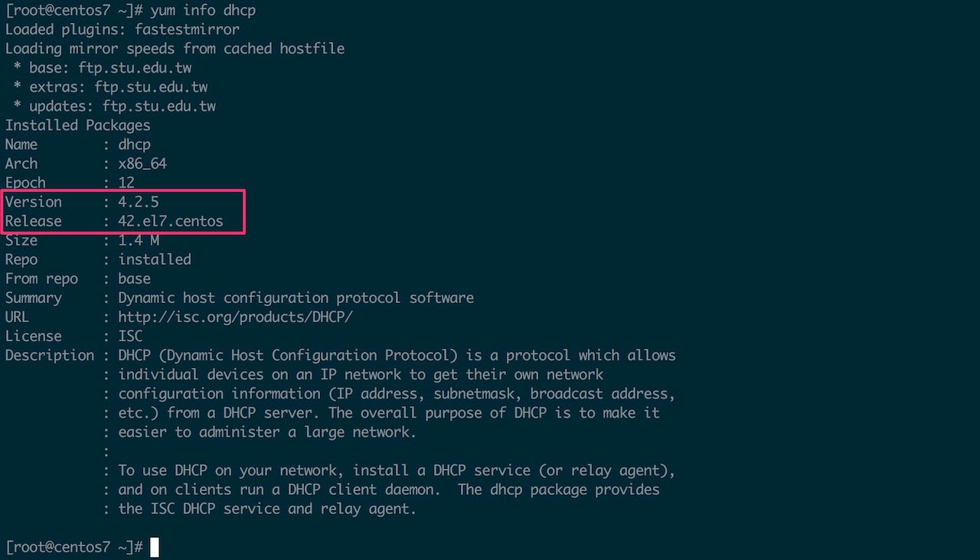This screenshot has height=560, width=980.
Task: Click the package name value "dhcp"
Action: pyautogui.click(x=134, y=145)
